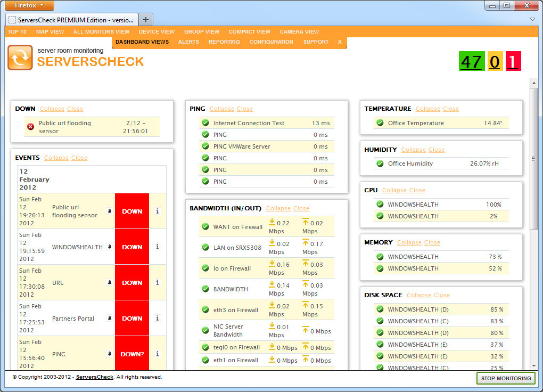Close the EVENTS panel

79,158
